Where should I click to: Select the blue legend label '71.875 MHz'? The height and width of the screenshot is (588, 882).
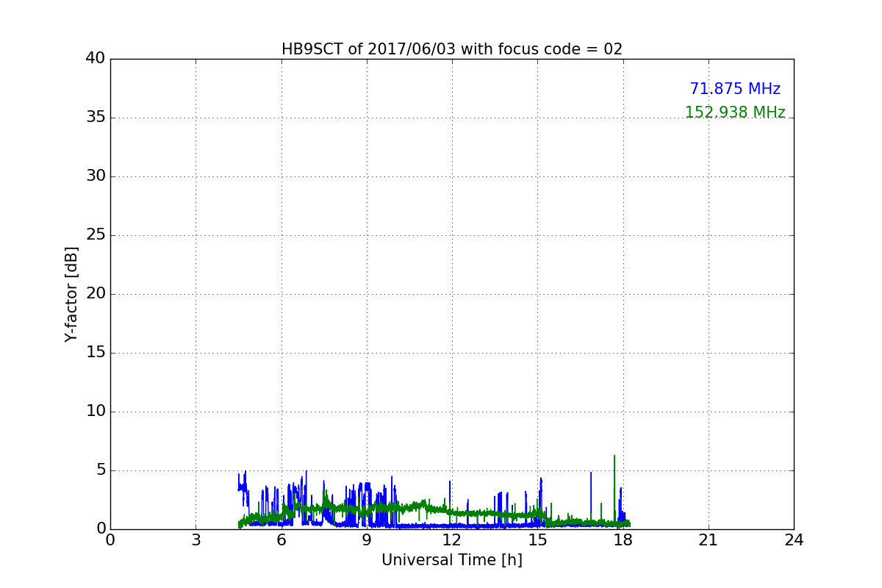(735, 89)
